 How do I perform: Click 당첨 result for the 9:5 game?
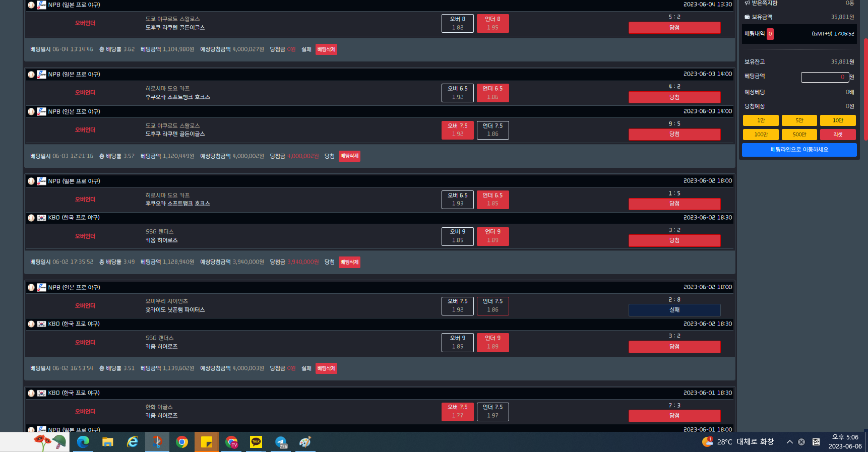(674, 134)
